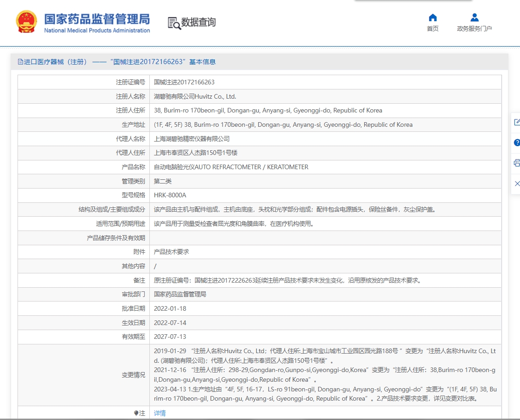520x420 pixels.
Task: Click the 数据查询 heading text
Action: 198,22
